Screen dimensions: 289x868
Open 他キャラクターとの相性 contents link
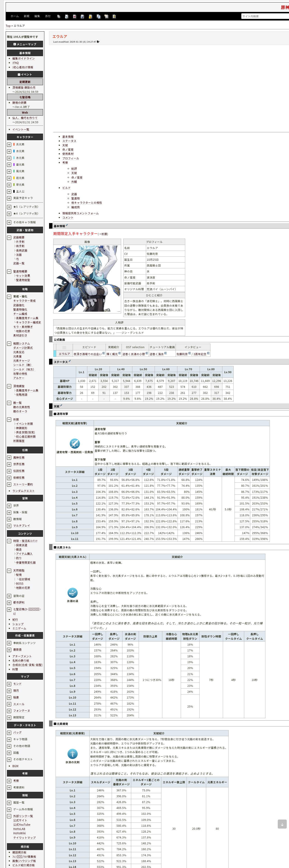(86, 203)
